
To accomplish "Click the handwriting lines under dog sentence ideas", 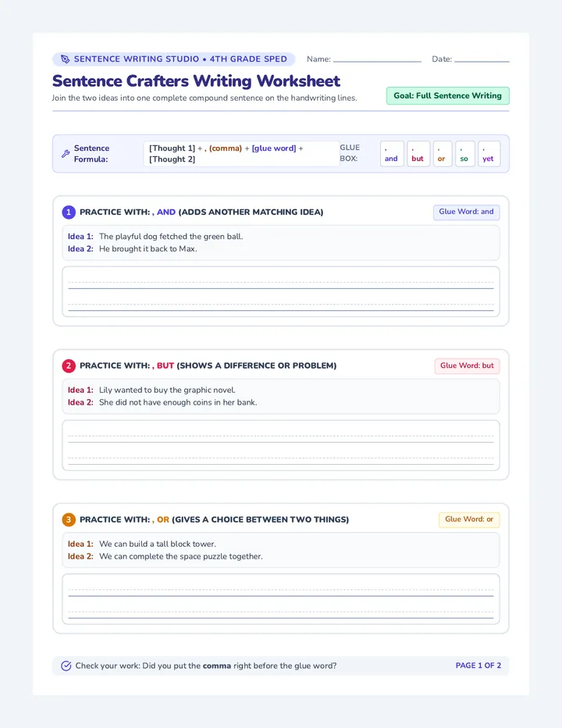I will [281, 291].
